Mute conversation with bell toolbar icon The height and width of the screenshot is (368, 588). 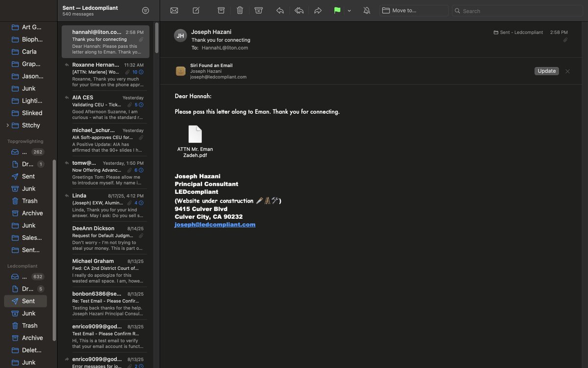[367, 10]
